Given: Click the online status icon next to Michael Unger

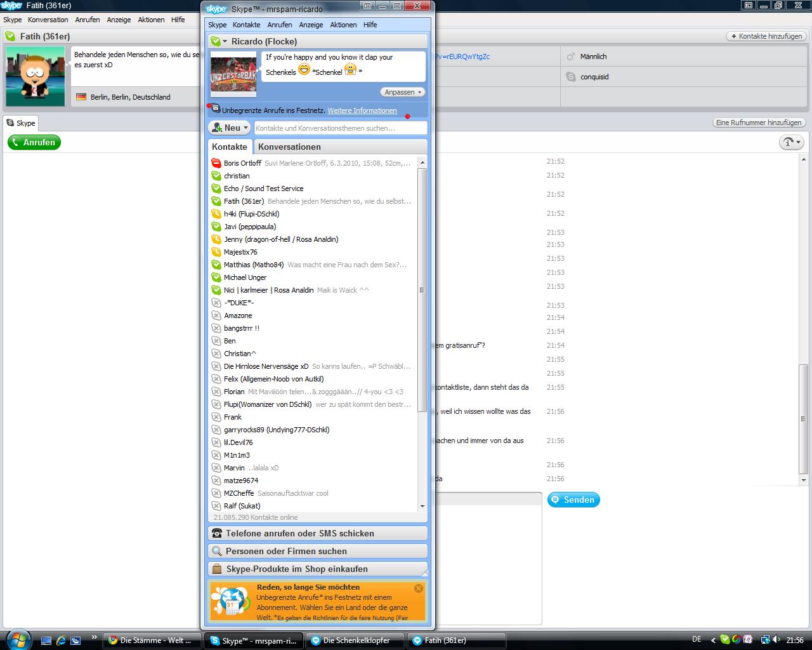Looking at the screenshot, I should (216, 277).
